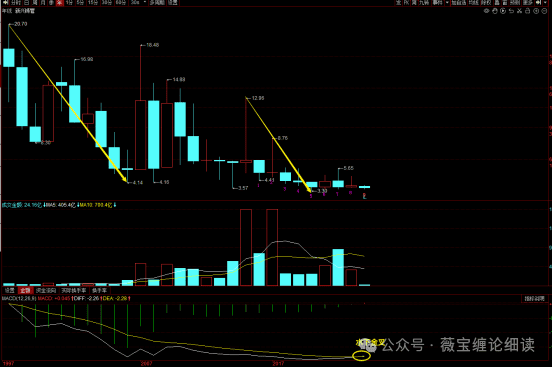Click the undo arrow icon
The height and width of the screenshot is (367, 553).
pos(511,11)
